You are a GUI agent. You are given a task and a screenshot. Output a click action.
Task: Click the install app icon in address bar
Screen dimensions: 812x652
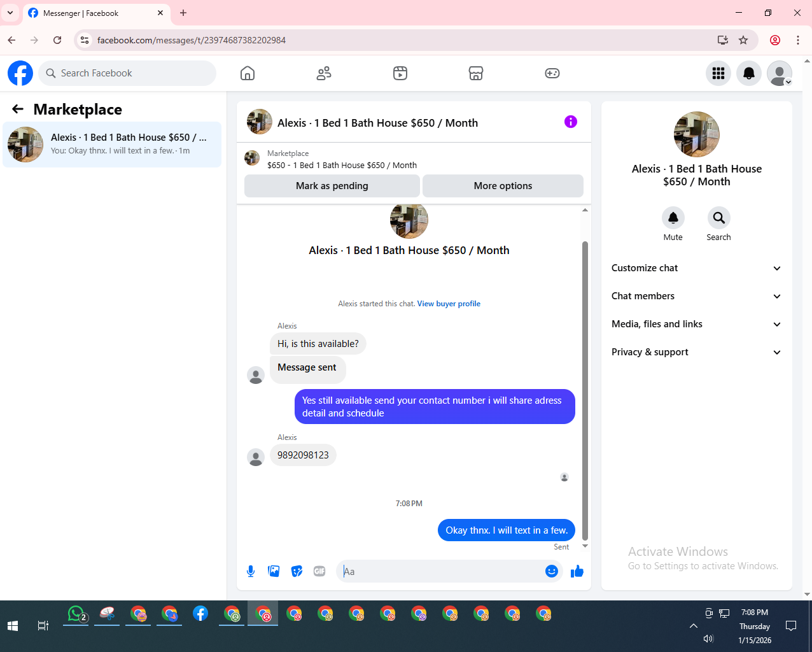(723, 40)
